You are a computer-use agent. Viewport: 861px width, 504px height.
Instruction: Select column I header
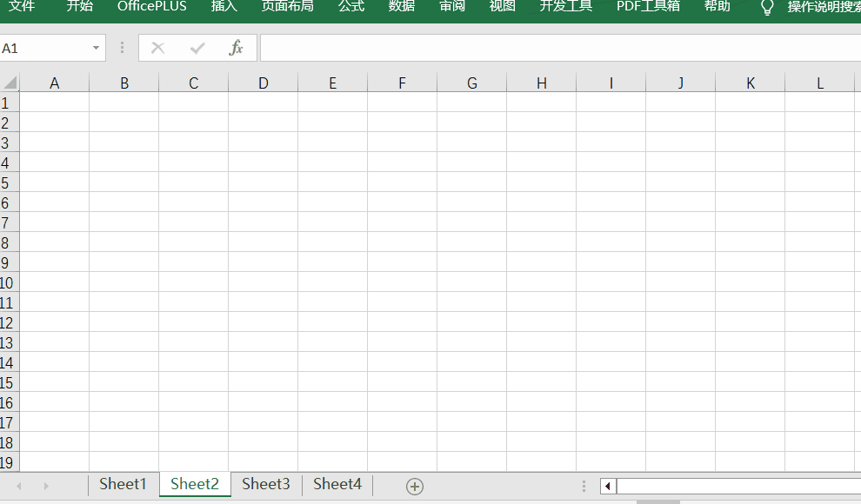611,83
